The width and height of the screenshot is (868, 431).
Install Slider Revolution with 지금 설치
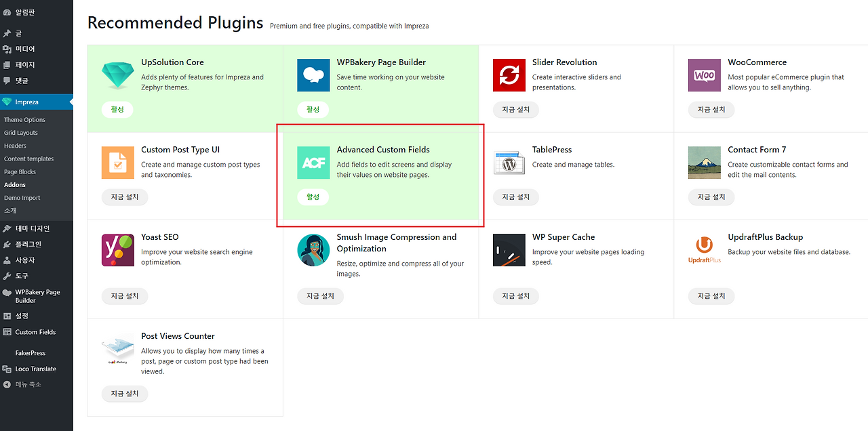click(516, 109)
